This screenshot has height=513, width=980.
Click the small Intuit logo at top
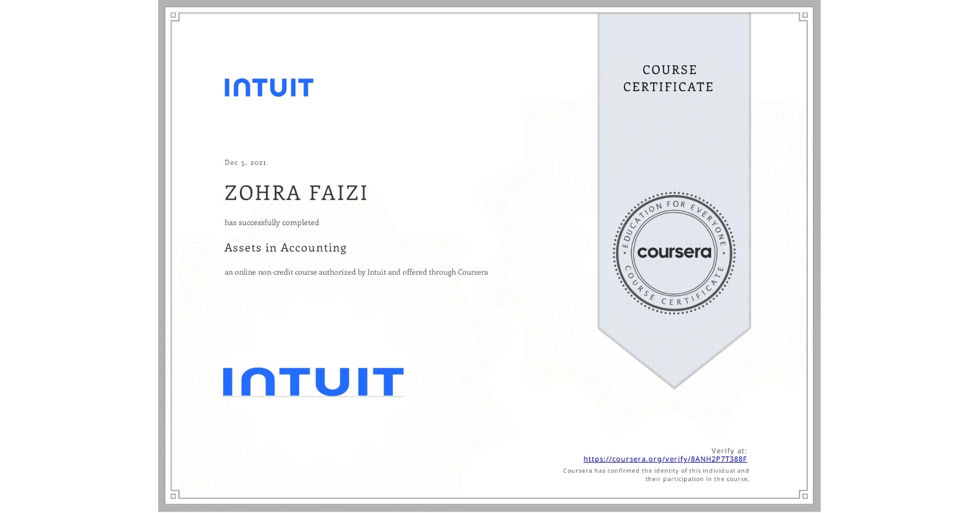[x=269, y=87]
